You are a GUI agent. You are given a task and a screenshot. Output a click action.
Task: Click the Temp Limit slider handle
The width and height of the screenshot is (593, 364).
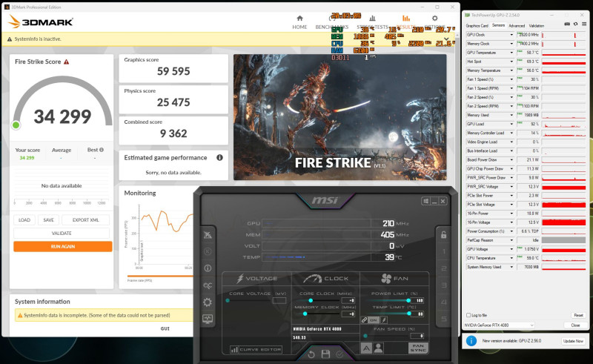click(409, 314)
